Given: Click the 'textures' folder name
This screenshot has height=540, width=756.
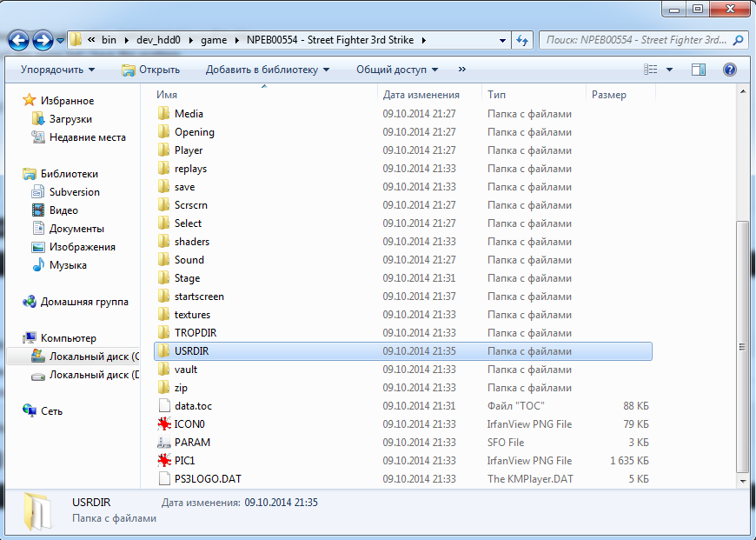Looking at the screenshot, I should (192, 315).
